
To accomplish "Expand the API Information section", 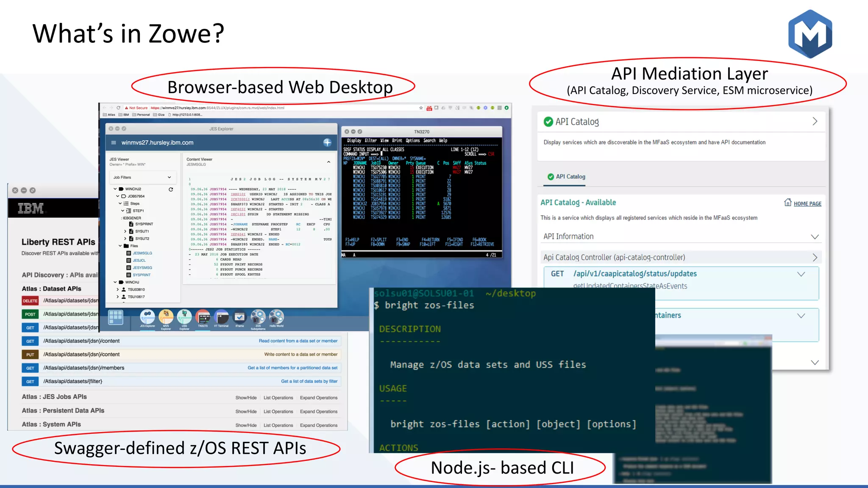I will pyautogui.click(x=814, y=237).
